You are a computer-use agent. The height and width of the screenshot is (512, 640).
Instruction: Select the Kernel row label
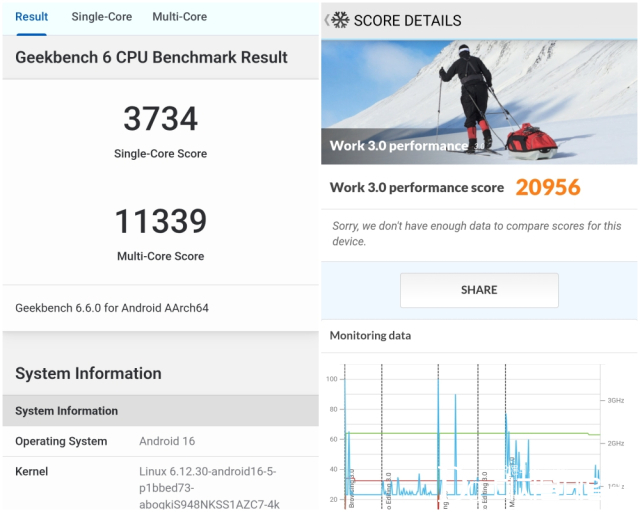[31, 472]
